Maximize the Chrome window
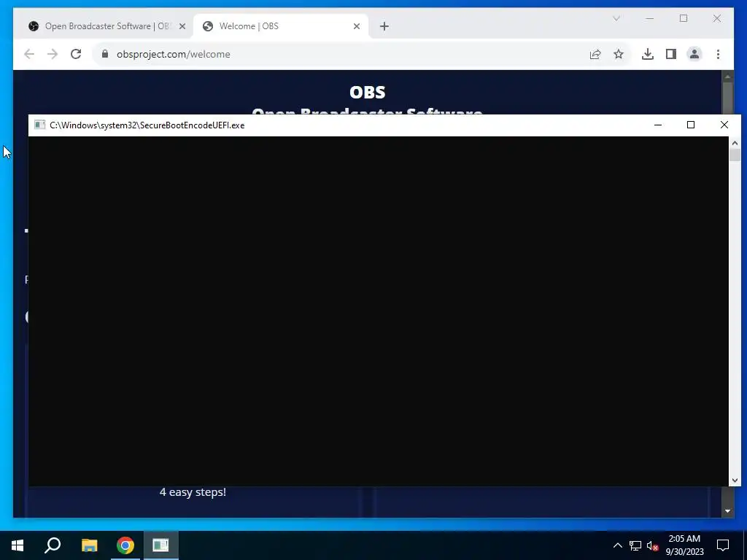Viewport: 747px width, 560px height. [684, 18]
